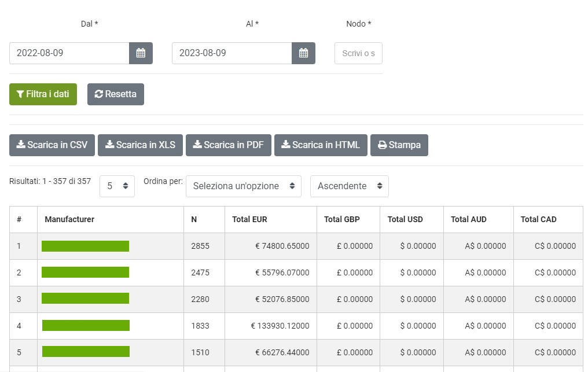Image resolution: width=588 pixels, height=372 pixels.
Task: Click the Manufacturer column header
Action: tap(69, 220)
